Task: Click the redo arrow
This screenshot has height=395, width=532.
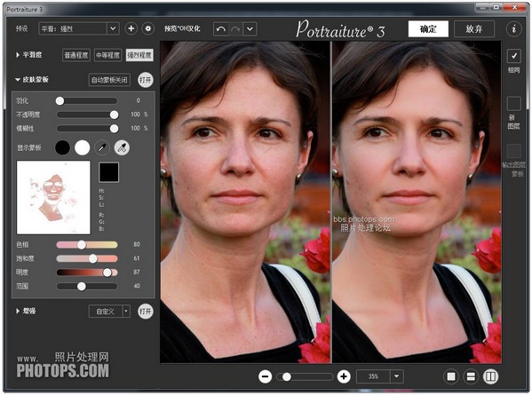Action: [x=235, y=29]
